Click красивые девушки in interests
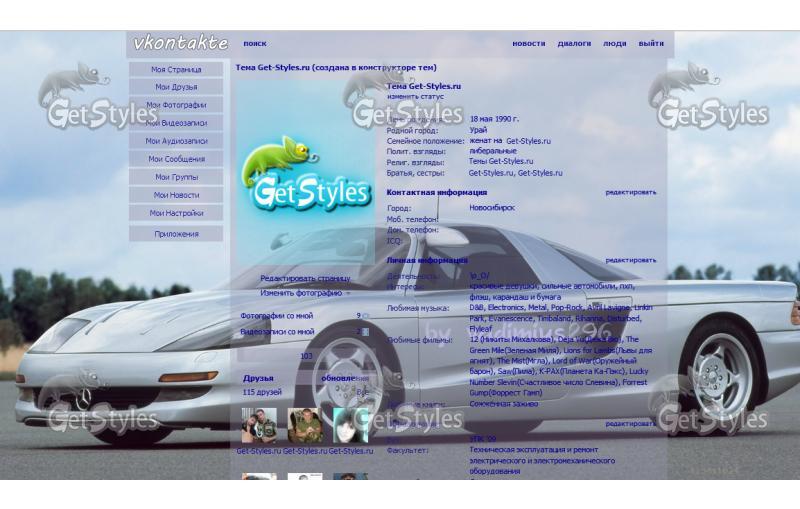This screenshot has width=800, height=509. (504, 287)
